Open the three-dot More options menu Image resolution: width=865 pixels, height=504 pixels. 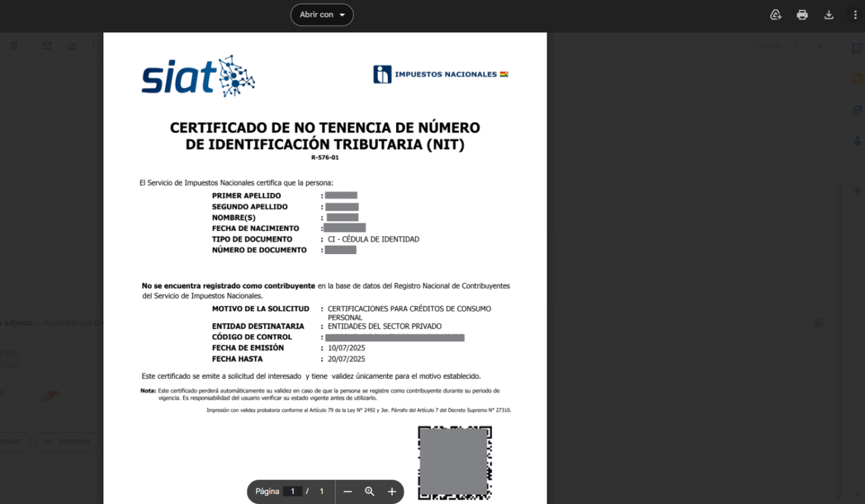pyautogui.click(x=855, y=14)
